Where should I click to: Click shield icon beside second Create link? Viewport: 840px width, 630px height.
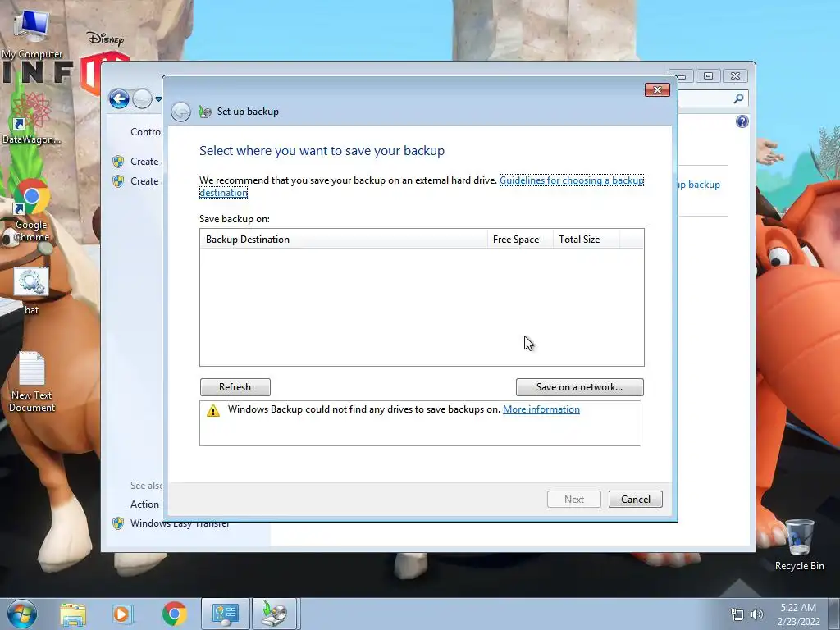point(118,181)
